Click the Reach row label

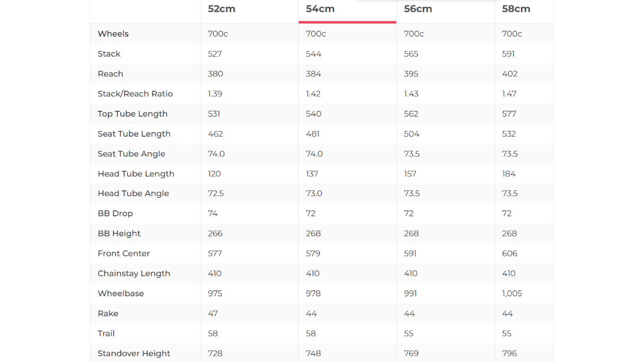[x=110, y=74]
